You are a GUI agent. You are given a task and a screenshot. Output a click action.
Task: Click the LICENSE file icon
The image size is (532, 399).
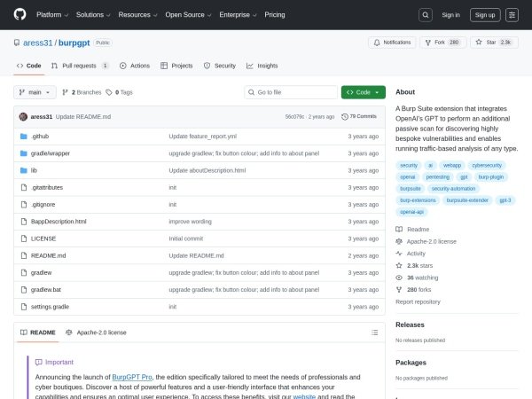point(24,239)
